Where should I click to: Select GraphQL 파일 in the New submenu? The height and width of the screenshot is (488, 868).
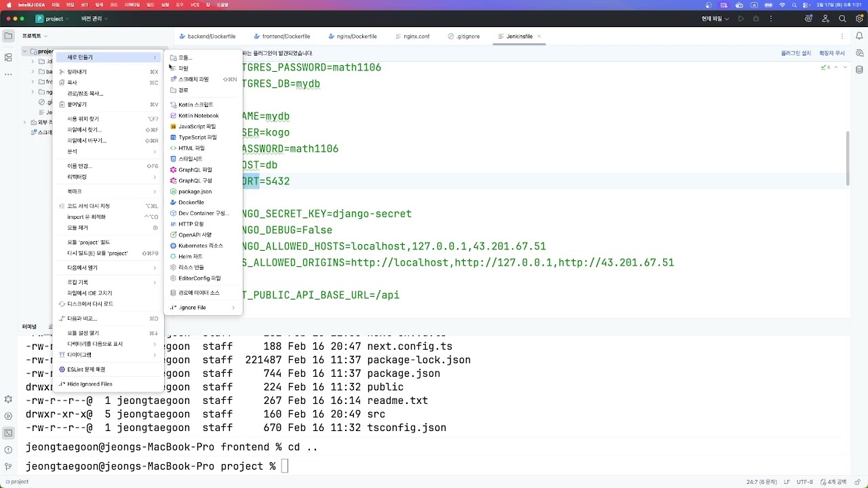(203, 169)
